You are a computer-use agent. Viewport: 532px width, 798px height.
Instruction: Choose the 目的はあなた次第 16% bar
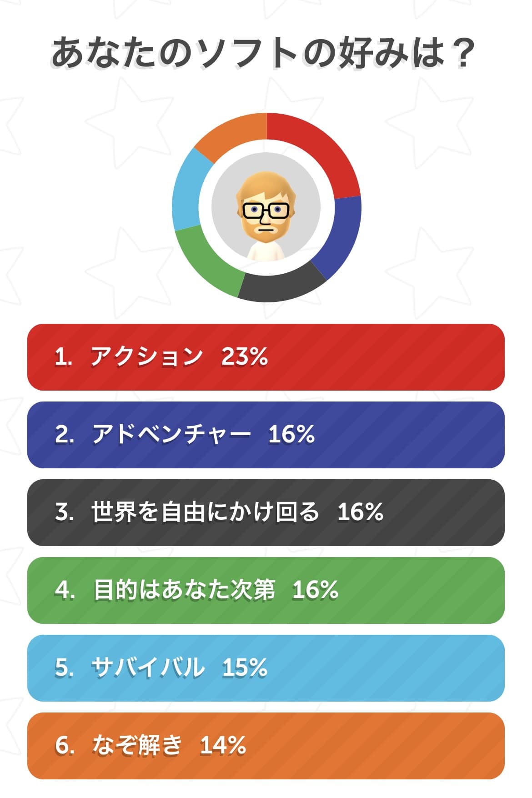266,590
